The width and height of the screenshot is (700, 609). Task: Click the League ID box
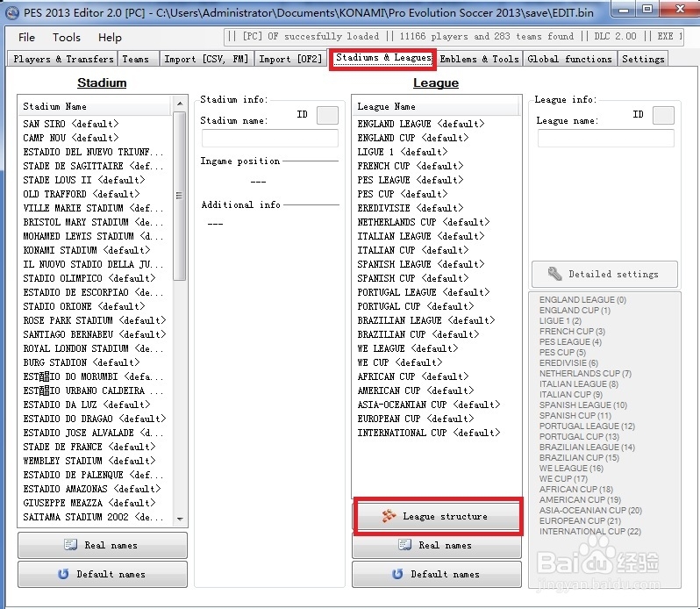coord(663,115)
